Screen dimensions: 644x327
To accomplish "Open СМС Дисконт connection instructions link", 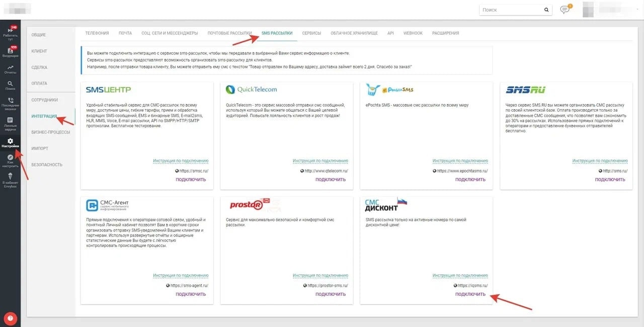I will [460, 276].
